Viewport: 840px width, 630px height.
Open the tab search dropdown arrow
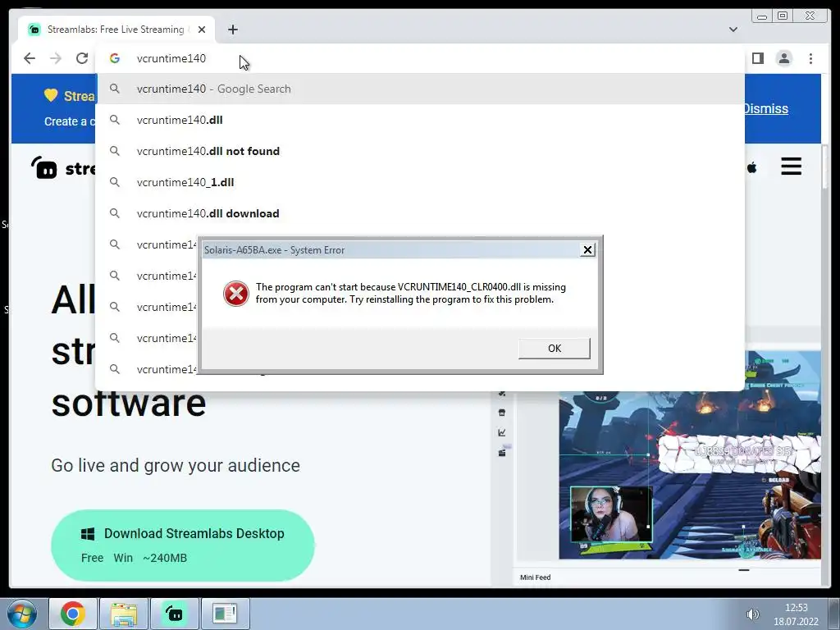pos(733,30)
